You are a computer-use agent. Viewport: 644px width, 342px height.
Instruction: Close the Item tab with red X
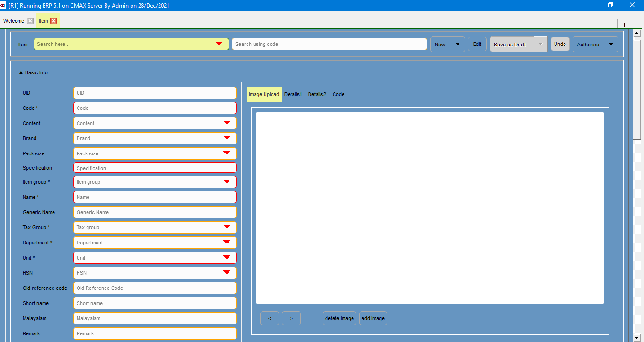pos(53,21)
